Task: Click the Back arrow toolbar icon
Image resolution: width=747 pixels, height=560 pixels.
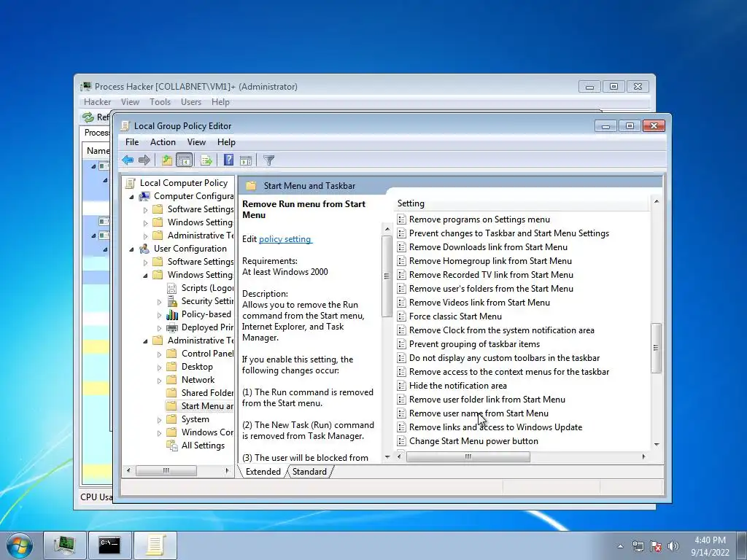Action: point(127,160)
